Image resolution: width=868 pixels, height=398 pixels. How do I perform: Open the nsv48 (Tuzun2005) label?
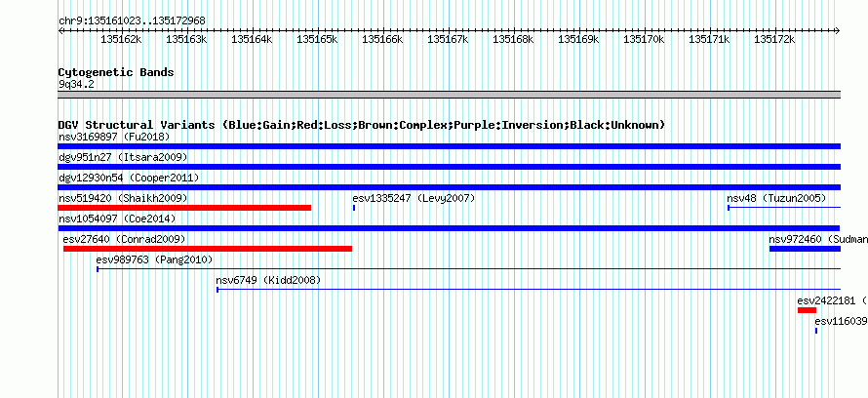pyautogui.click(x=776, y=198)
